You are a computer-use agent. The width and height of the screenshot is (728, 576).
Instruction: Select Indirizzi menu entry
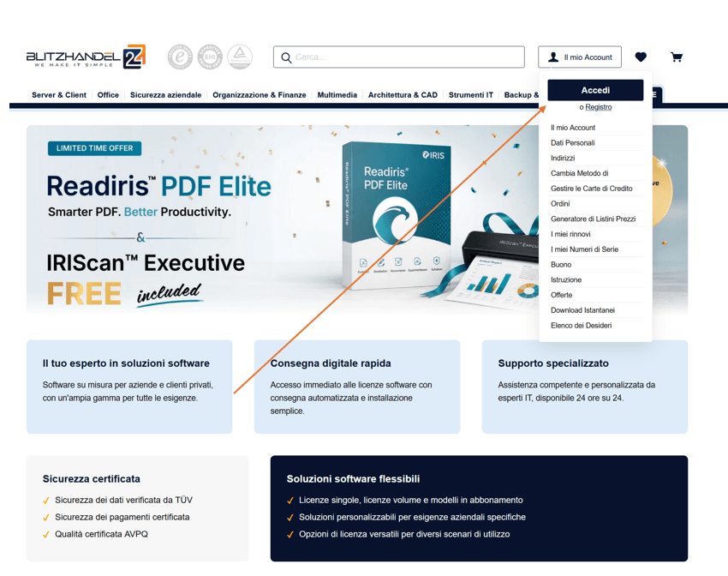click(563, 158)
